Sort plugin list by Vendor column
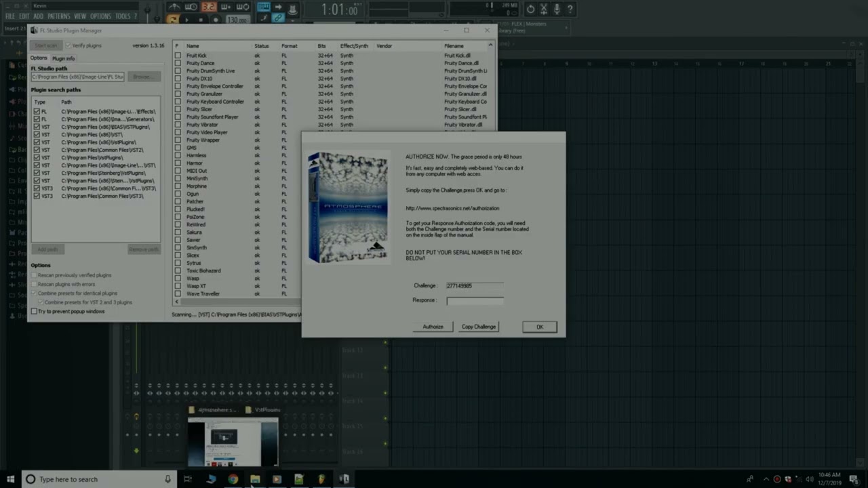The image size is (868, 488). [384, 46]
